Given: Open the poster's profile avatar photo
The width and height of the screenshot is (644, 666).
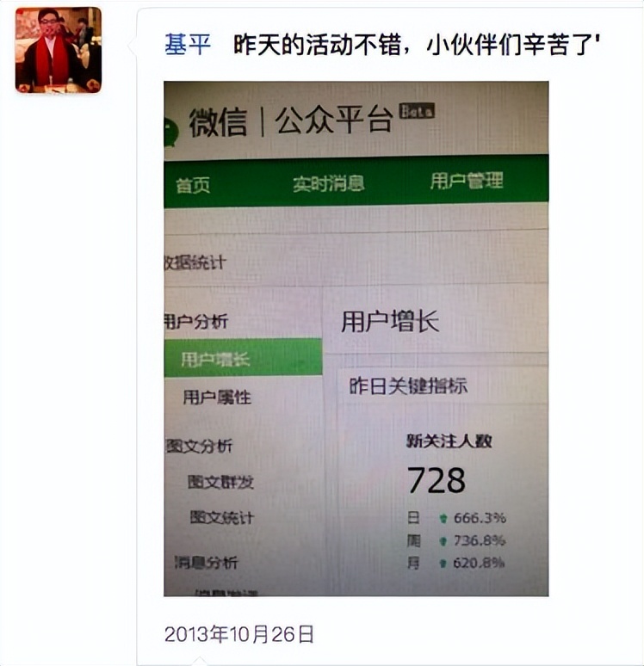Looking at the screenshot, I should (59, 50).
